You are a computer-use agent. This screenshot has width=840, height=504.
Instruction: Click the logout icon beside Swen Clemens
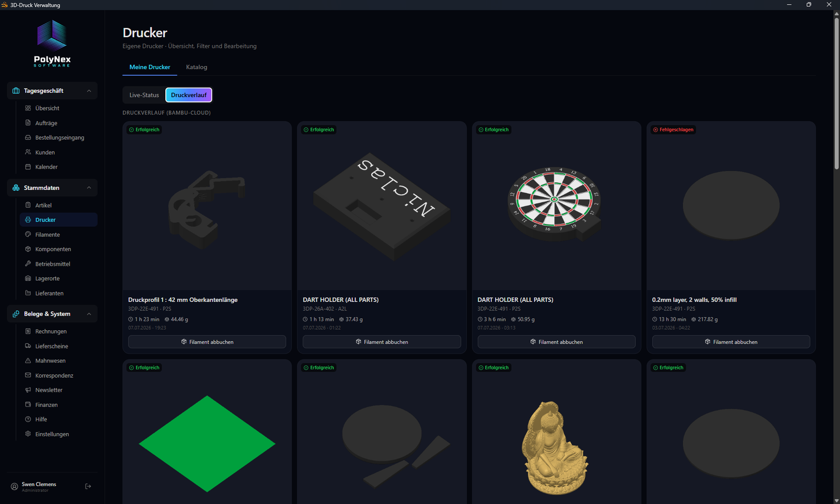pyautogui.click(x=88, y=487)
